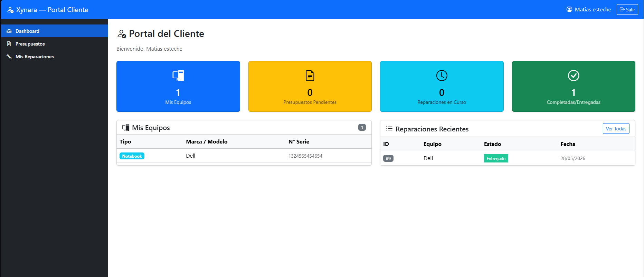Click the Notebook type badge

pos(132,156)
